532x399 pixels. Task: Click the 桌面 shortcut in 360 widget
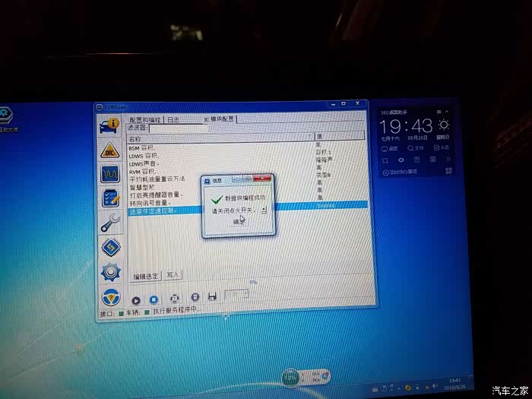point(389,149)
